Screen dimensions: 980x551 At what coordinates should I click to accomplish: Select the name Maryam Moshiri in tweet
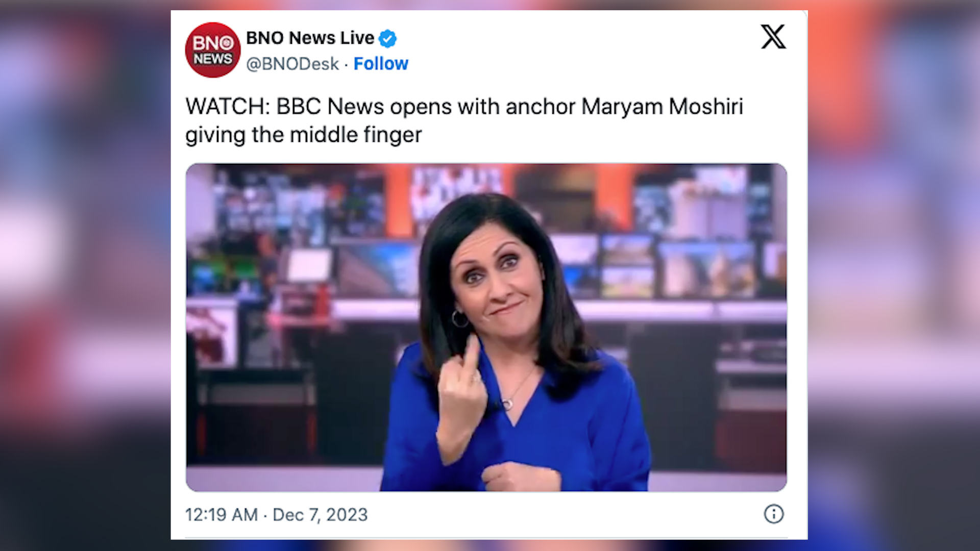pyautogui.click(x=662, y=107)
